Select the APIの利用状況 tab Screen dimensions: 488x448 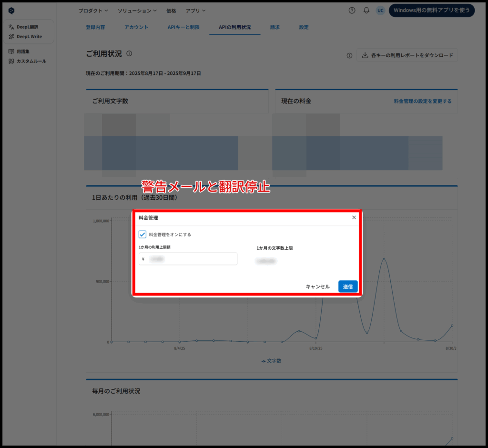point(234,27)
